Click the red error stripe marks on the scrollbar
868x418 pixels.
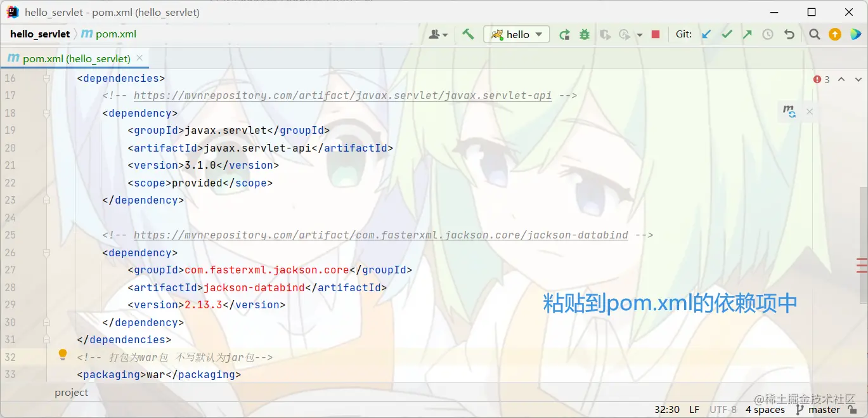pos(862,265)
